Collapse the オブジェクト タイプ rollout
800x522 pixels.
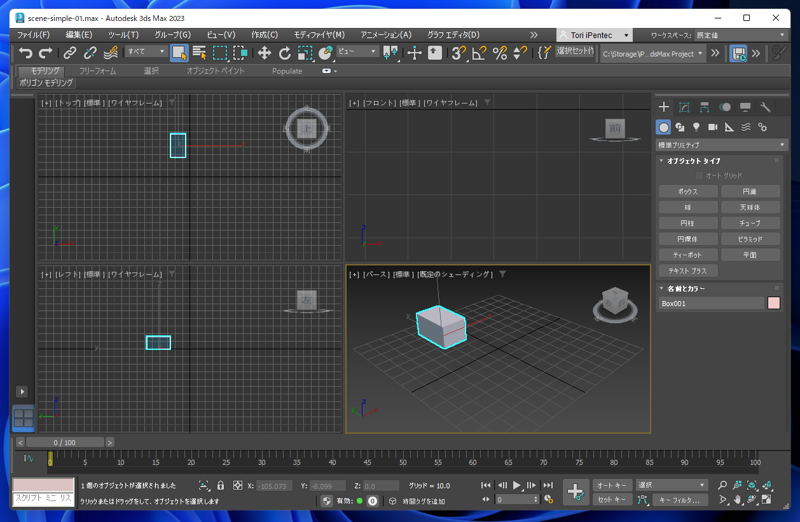coord(693,161)
